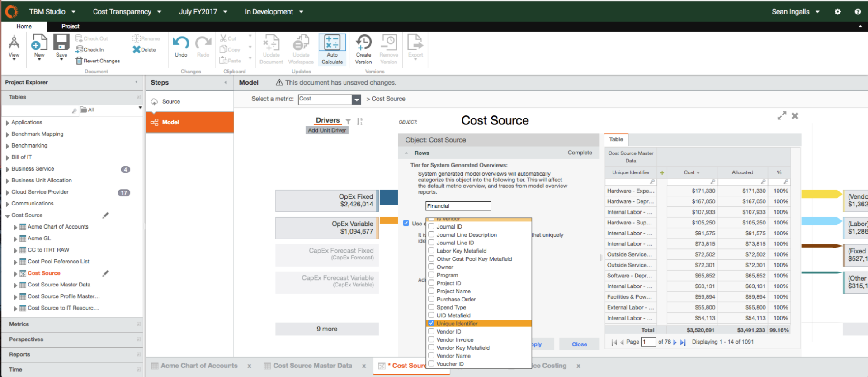Open the Cost Transparency dropdown menu
868x377 pixels.
click(x=127, y=12)
